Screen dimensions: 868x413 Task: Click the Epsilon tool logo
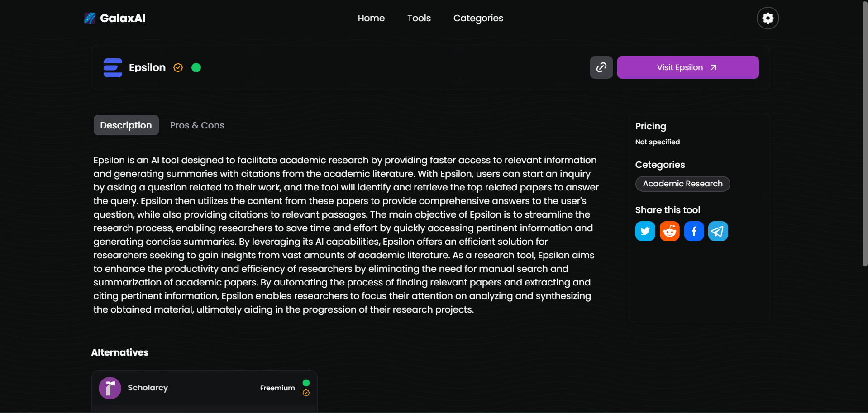pos(113,67)
